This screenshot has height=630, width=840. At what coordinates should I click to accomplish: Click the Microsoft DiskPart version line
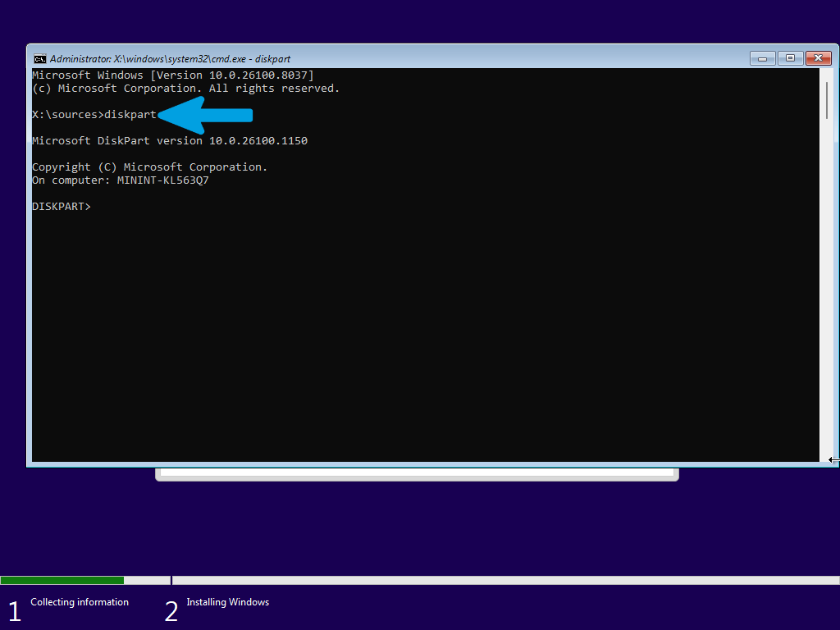[x=170, y=141]
